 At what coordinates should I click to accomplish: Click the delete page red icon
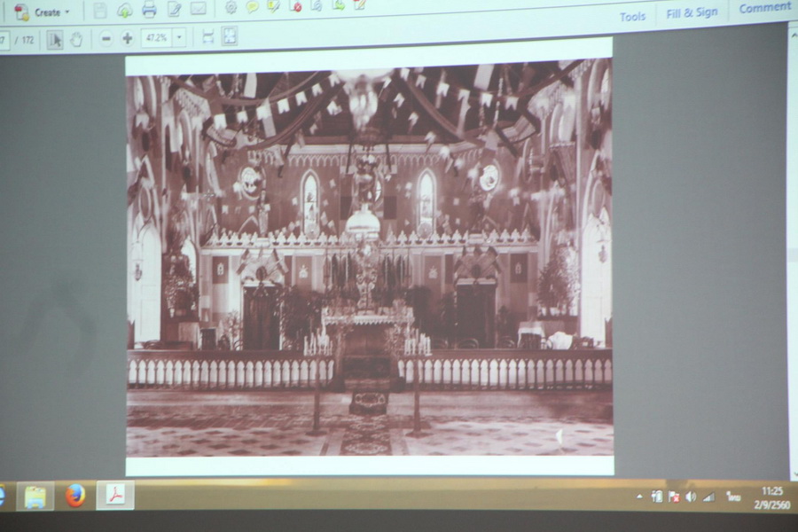[x=295, y=6]
